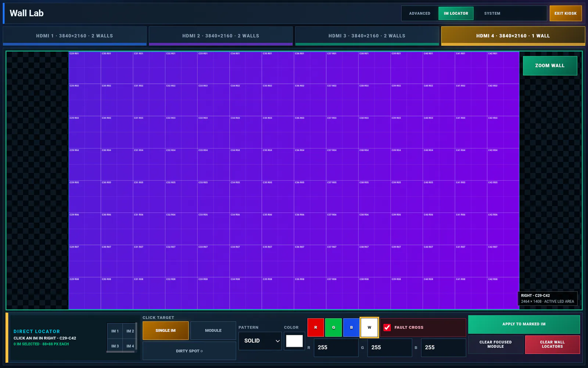Click the ZOOM WALL button
The height and width of the screenshot is (368, 588).
(550, 66)
